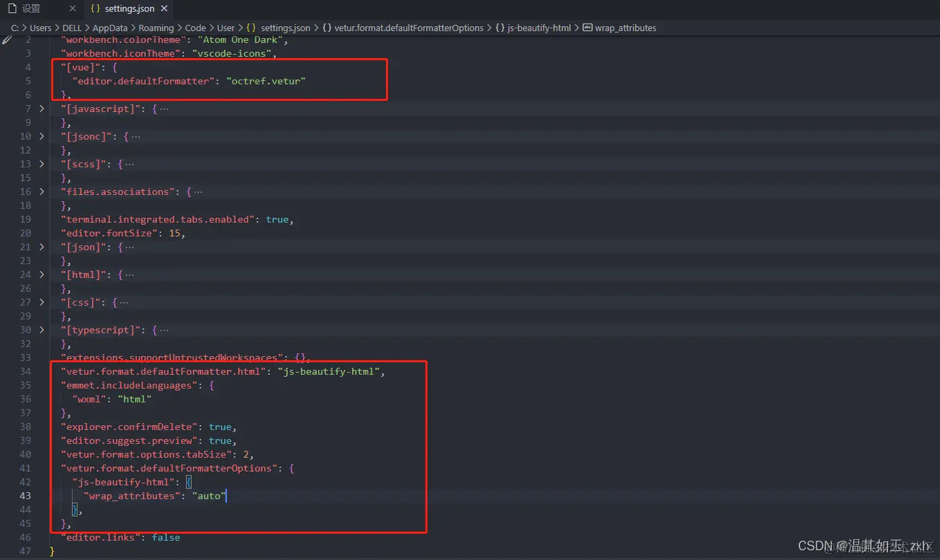
Task: Expand the folded "[scss]" block
Action: click(42, 164)
